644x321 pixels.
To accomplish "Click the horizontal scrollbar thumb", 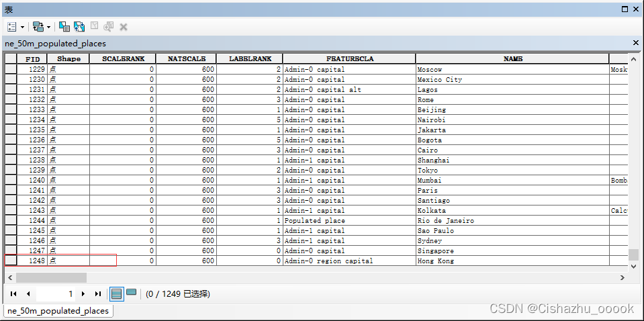I will click(x=51, y=278).
